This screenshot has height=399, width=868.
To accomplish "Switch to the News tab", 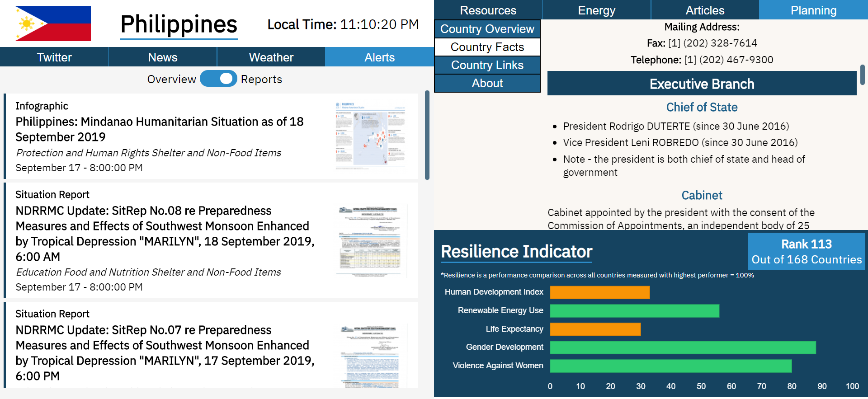I will point(163,57).
